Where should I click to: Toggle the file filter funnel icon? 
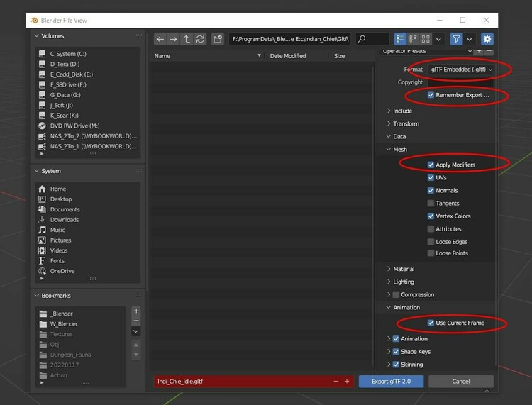click(456, 40)
